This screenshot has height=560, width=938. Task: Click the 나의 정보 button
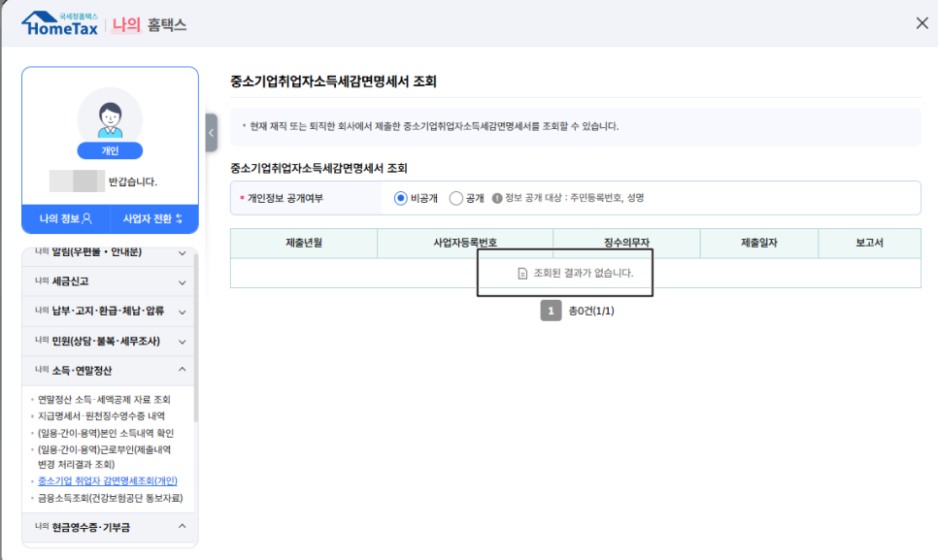tap(64, 217)
